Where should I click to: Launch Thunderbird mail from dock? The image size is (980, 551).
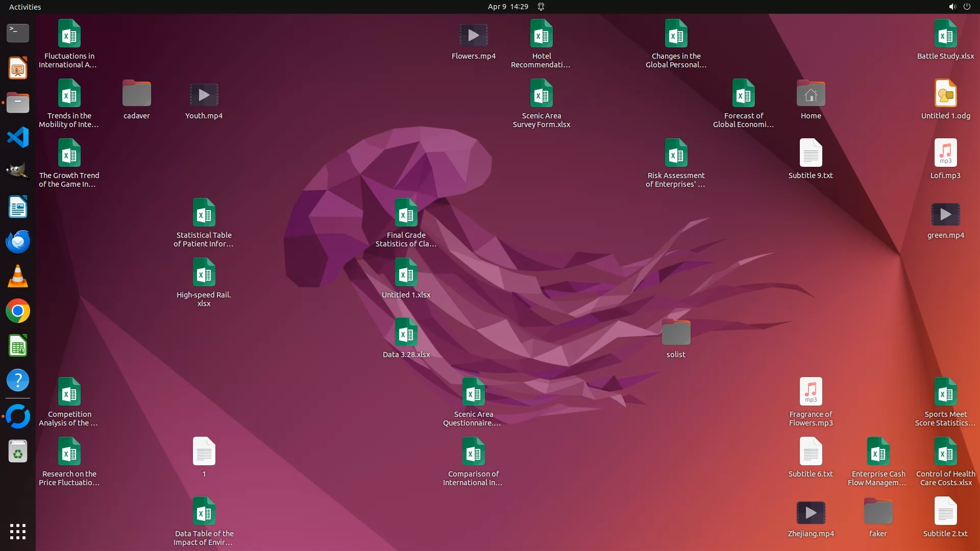pyautogui.click(x=18, y=242)
